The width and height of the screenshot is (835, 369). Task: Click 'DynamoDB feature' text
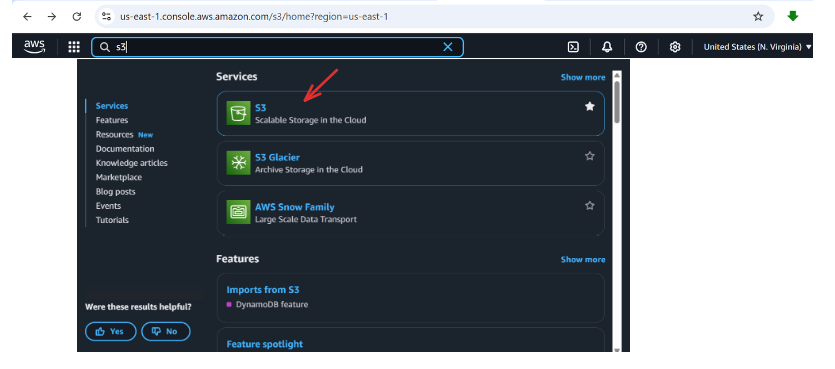click(x=272, y=305)
